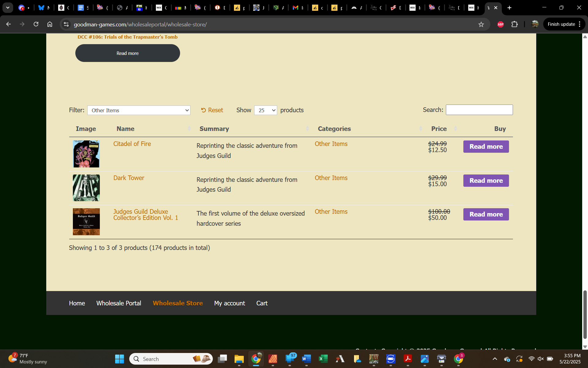Go to My account in the footer menu
588x368 pixels.
pyautogui.click(x=229, y=303)
